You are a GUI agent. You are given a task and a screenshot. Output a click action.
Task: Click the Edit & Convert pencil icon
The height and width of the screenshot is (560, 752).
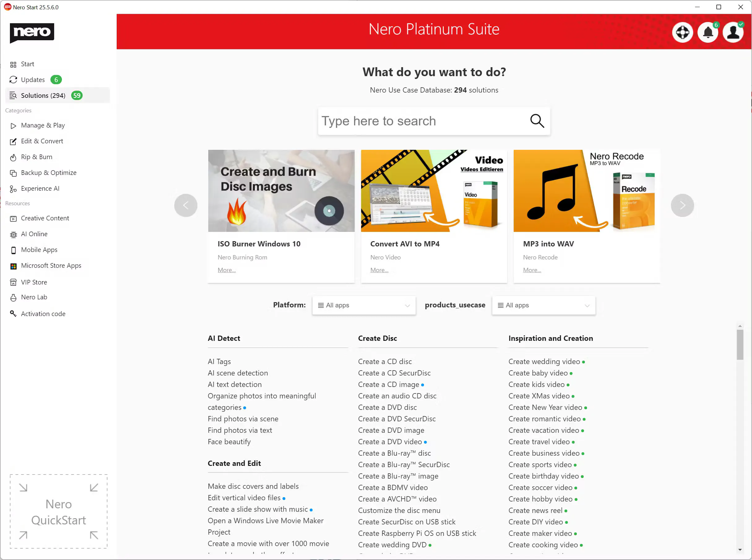click(13, 141)
